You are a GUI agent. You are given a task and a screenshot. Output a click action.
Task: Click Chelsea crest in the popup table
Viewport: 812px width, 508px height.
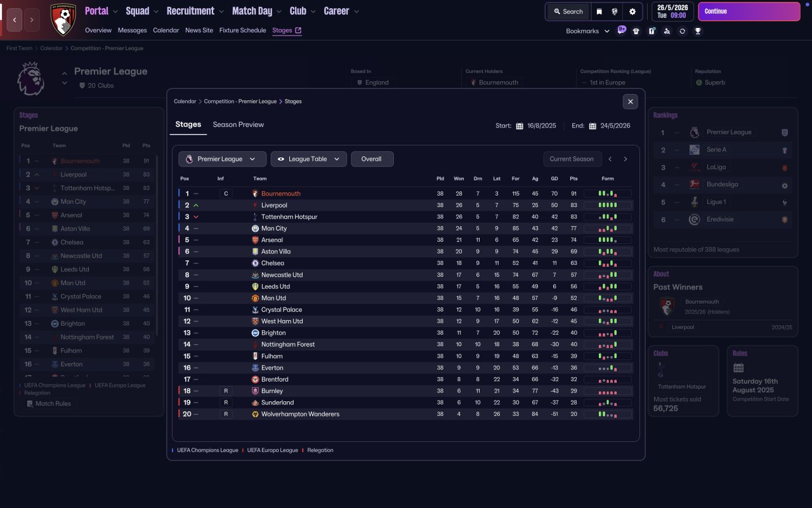pos(255,263)
